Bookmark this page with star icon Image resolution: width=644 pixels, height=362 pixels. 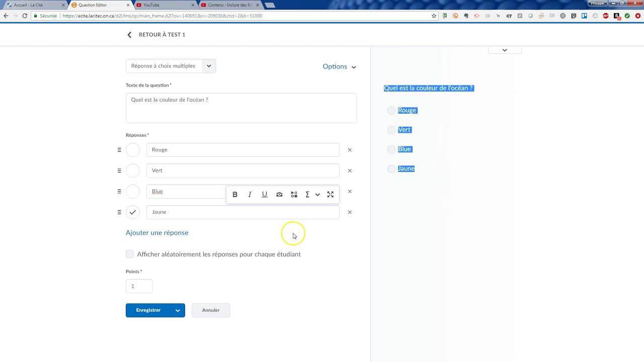(x=434, y=16)
